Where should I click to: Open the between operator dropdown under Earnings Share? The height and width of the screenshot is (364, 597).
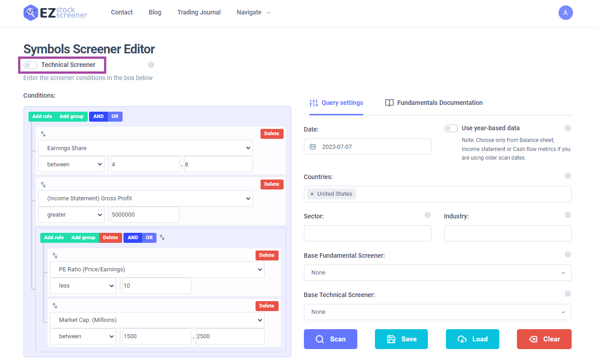(x=71, y=164)
